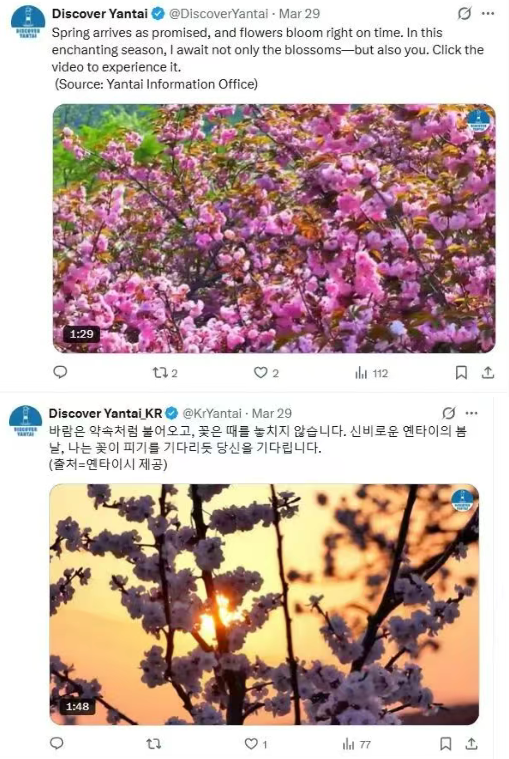509x759 pixels.
Task: Repost the Discover Yantai_KR tweet
Action: (x=153, y=744)
